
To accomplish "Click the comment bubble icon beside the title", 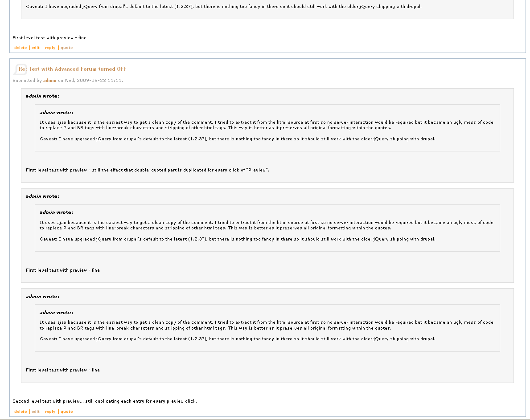I will (x=19, y=69).
